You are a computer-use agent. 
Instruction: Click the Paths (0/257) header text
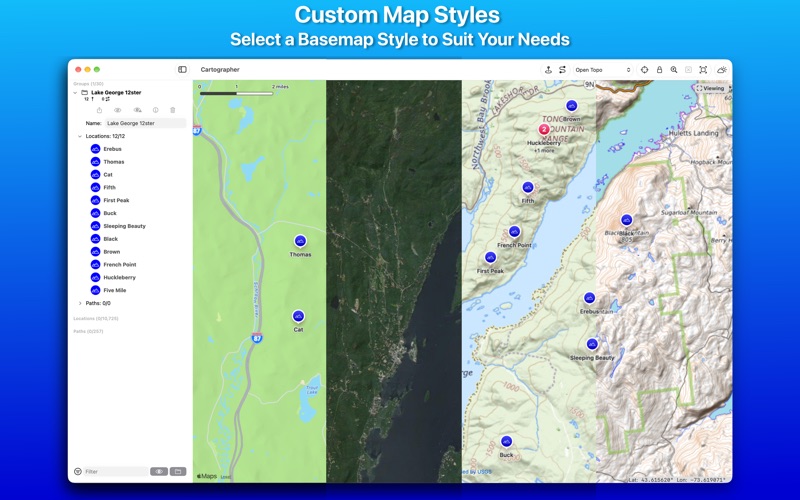click(88, 331)
